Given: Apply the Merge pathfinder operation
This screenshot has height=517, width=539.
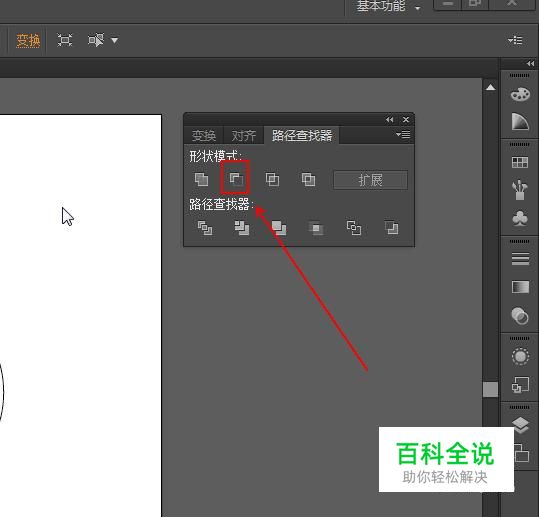Looking at the screenshot, I should pos(279,228).
